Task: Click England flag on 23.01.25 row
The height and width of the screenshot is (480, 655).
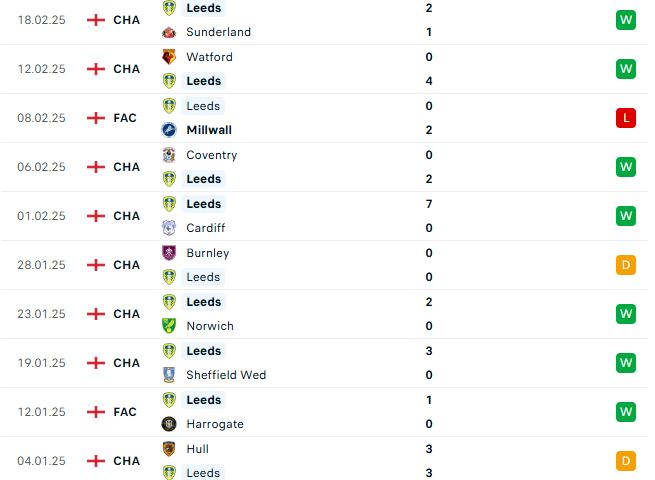Action: tap(96, 314)
